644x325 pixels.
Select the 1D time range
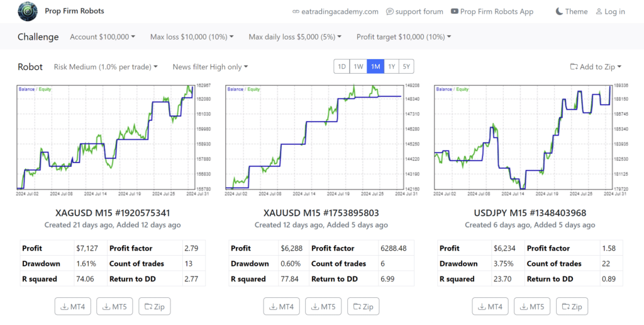(342, 67)
